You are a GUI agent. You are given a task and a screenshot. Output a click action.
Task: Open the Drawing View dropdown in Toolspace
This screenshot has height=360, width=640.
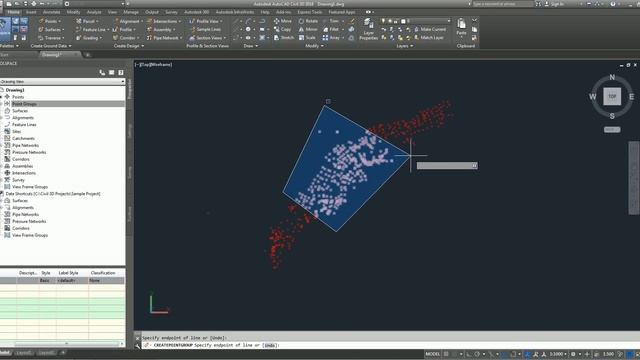(x=62, y=82)
